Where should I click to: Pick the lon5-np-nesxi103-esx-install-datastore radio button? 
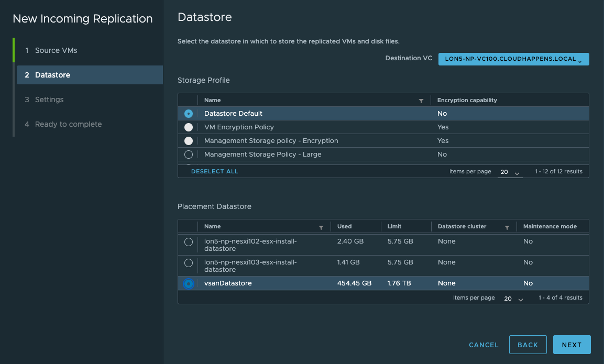pos(189,263)
